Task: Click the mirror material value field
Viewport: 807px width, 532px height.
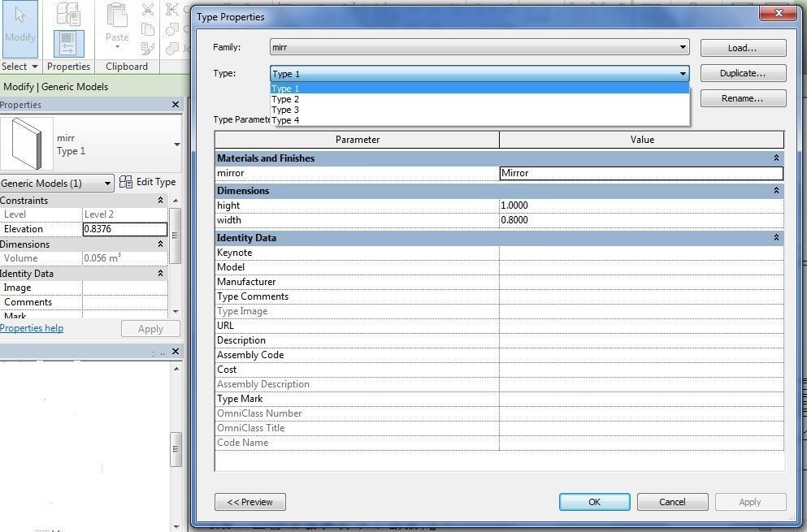Action: tap(641, 173)
